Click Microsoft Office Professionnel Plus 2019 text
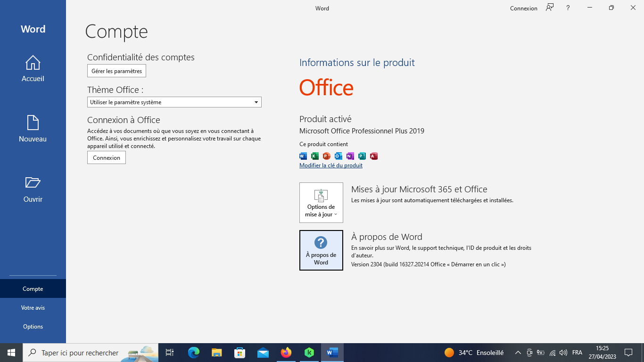Image resolution: width=644 pixels, height=362 pixels. (x=362, y=131)
